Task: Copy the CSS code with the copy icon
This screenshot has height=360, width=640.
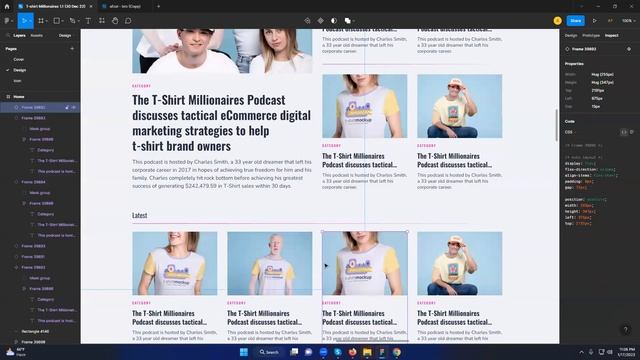Action: tap(632, 132)
